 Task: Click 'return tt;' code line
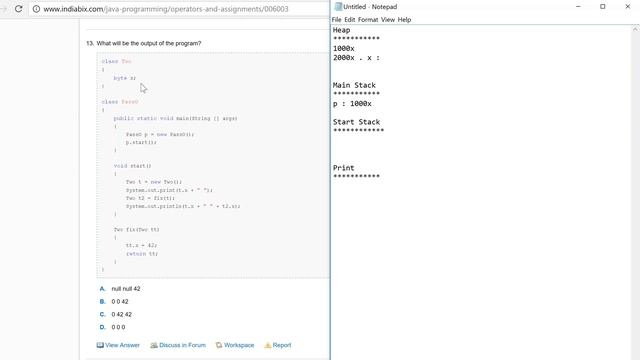pos(142,253)
